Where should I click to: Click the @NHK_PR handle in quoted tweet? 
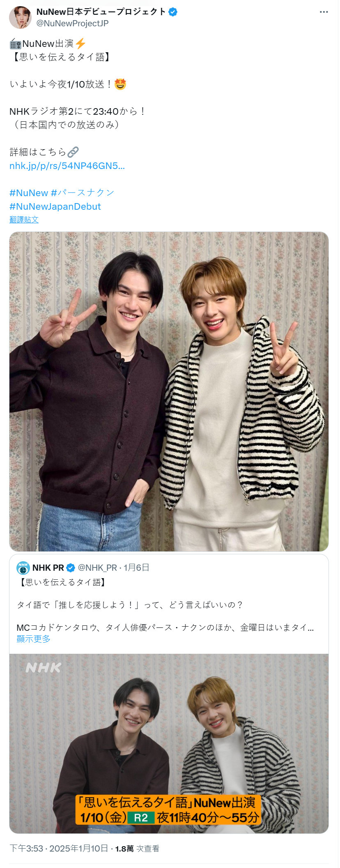coord(97,568)
